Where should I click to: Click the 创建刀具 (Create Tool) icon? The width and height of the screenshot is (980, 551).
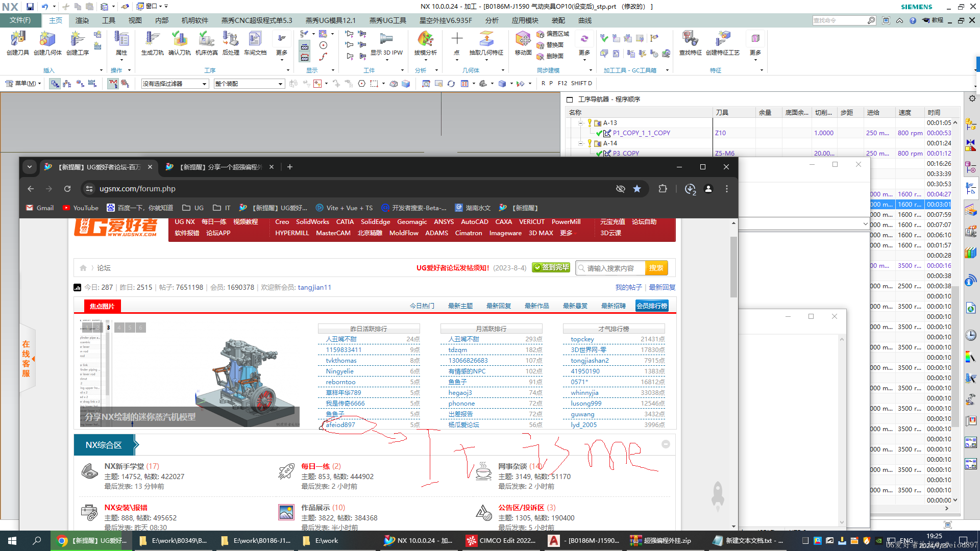click(x=18, y=43)
